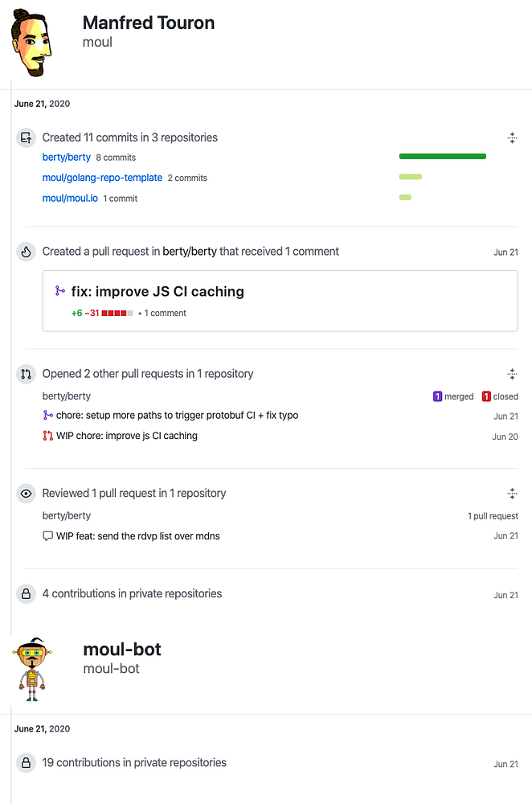Click the flame icon beside Created a pull request
Viewport: 532px width, 804px height.
point(27,252)
